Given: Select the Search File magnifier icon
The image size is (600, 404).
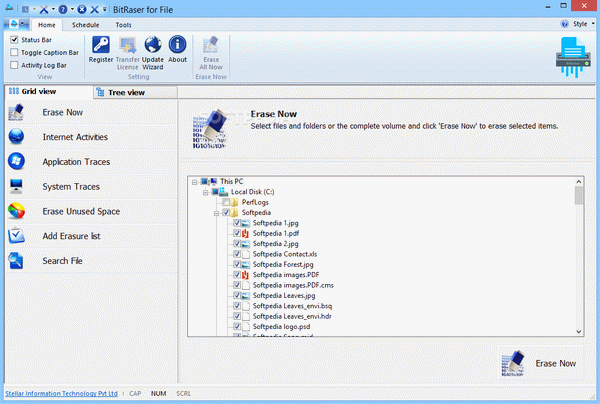Looking at the screenshot, I should pos(16,261).
